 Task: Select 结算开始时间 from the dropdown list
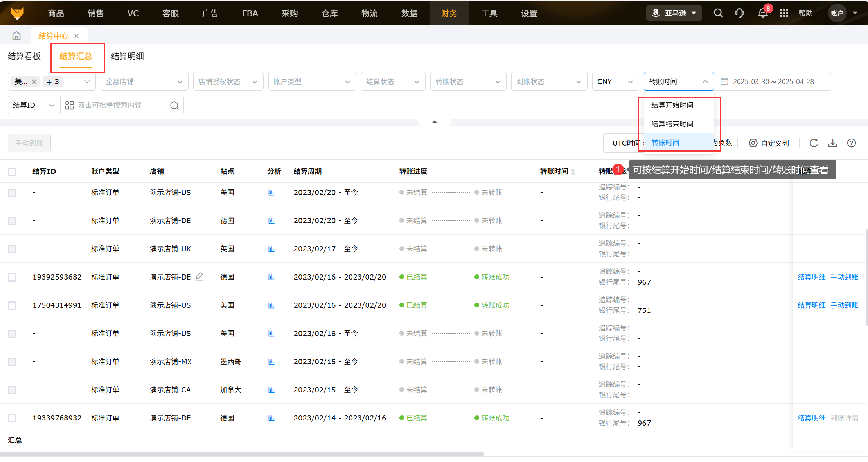point(672,105)
